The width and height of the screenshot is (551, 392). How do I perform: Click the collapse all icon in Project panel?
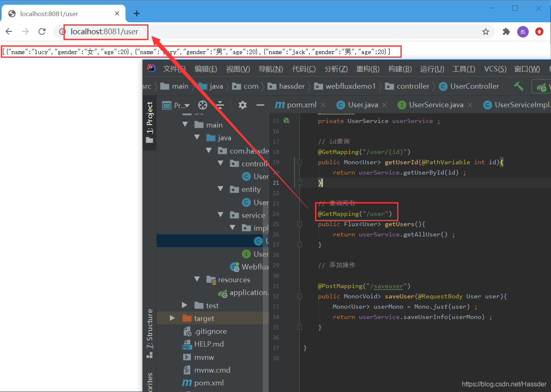click(x=220, y=105)
